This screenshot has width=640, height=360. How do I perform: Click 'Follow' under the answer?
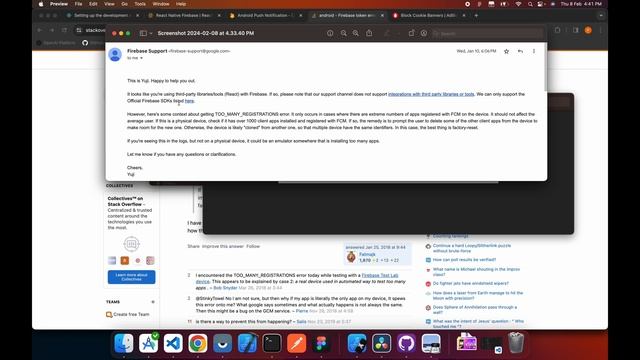pos(253,247)
